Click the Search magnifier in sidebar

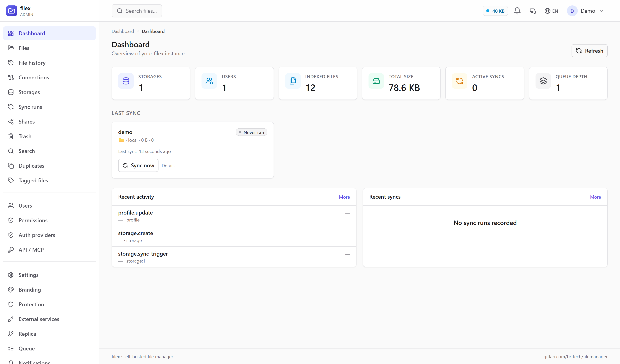pyautogui.click(x=11, y=151)
